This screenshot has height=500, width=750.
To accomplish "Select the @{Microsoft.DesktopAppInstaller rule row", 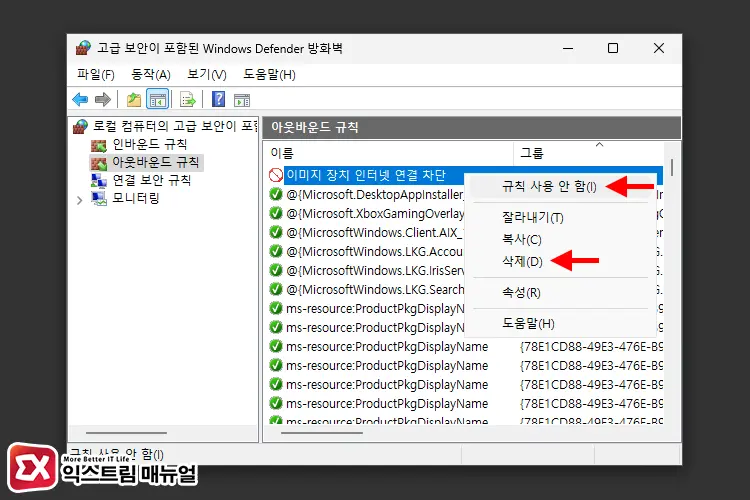I will [x=375, y=194].
